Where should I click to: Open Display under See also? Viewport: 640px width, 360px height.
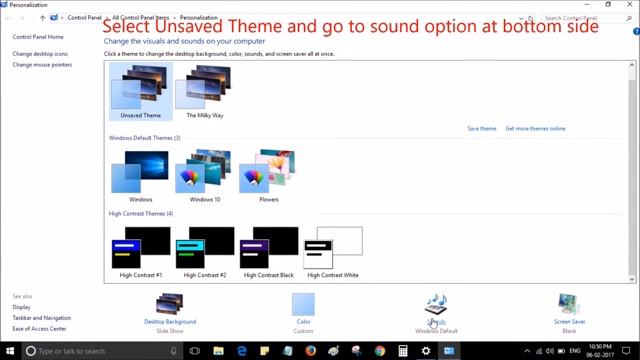[21, 307]
